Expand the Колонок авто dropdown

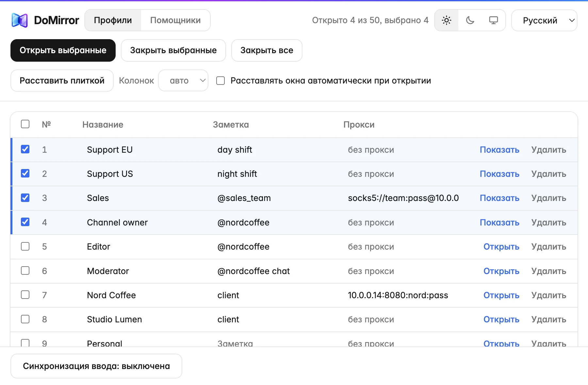(183, 81)
